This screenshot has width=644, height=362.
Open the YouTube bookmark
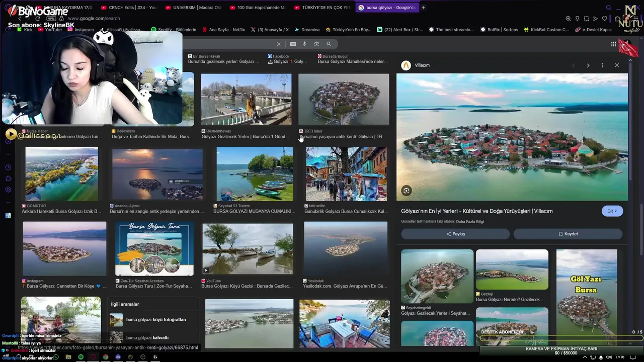click(50, 30)
